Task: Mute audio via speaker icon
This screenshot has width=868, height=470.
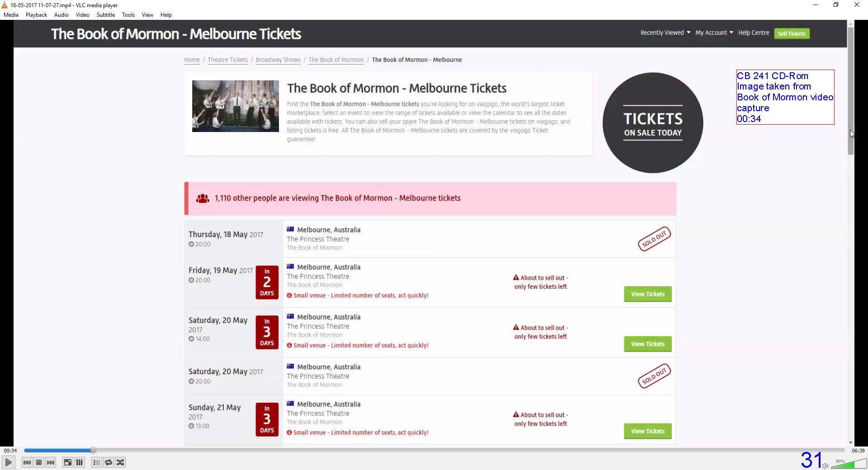Action: click(x=826, y=465)
